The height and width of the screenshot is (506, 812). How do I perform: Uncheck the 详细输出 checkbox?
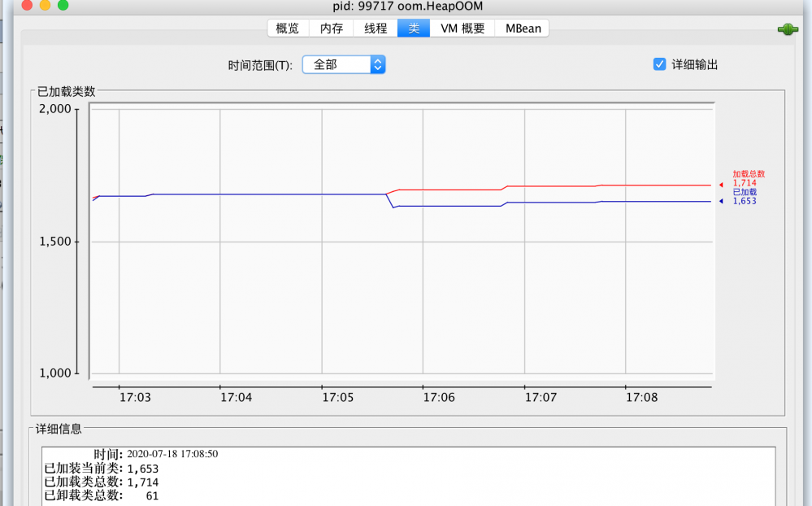pos(659,64)
